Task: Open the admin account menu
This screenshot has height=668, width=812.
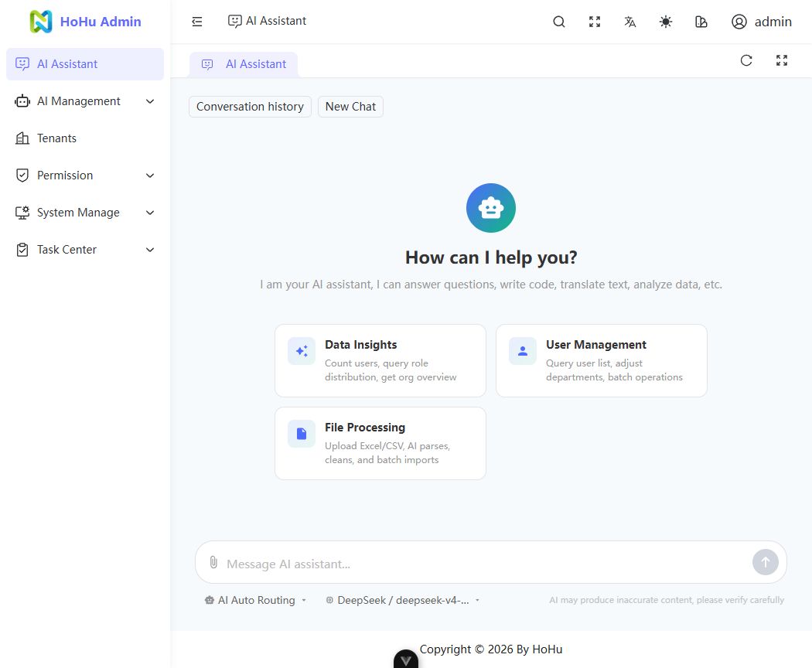Action: coord(761,21)
